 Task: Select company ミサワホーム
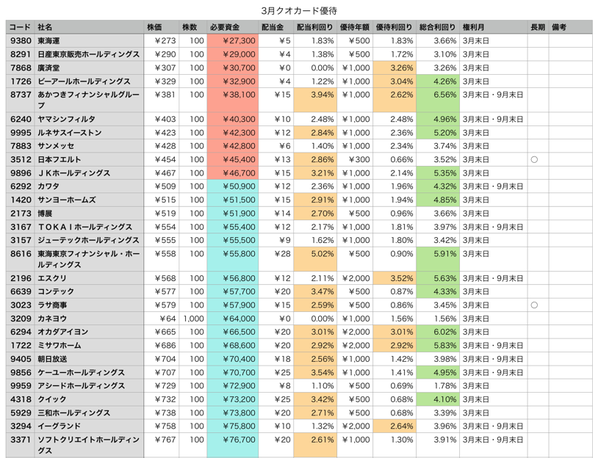[59, 346]
